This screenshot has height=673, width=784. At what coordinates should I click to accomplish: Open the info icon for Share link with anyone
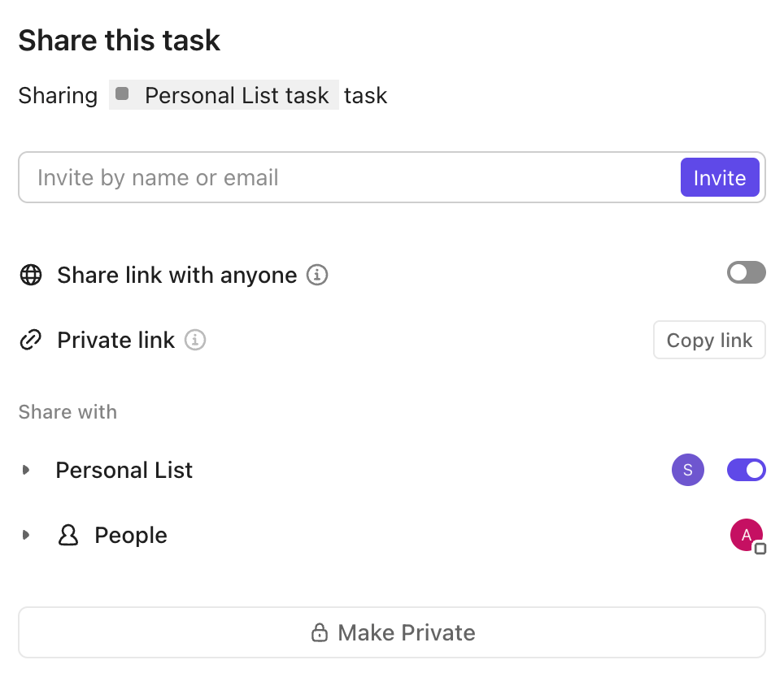pos(319,275)
